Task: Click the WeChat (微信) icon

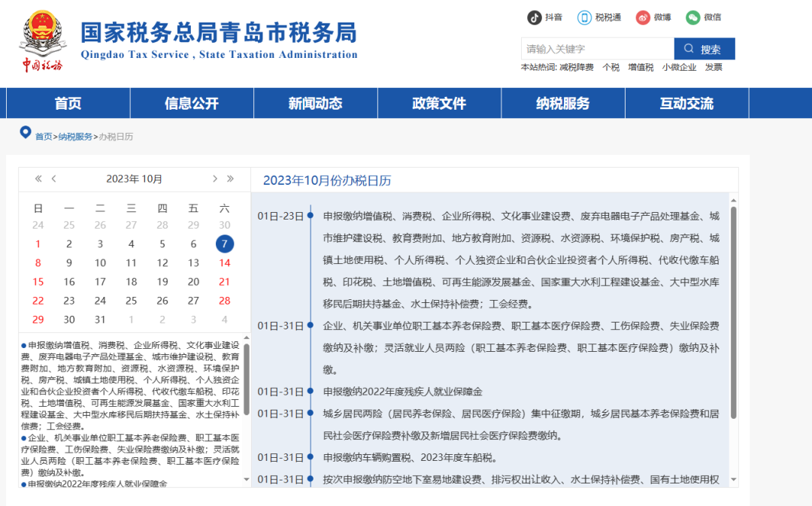Action: (x=692, y=17)
